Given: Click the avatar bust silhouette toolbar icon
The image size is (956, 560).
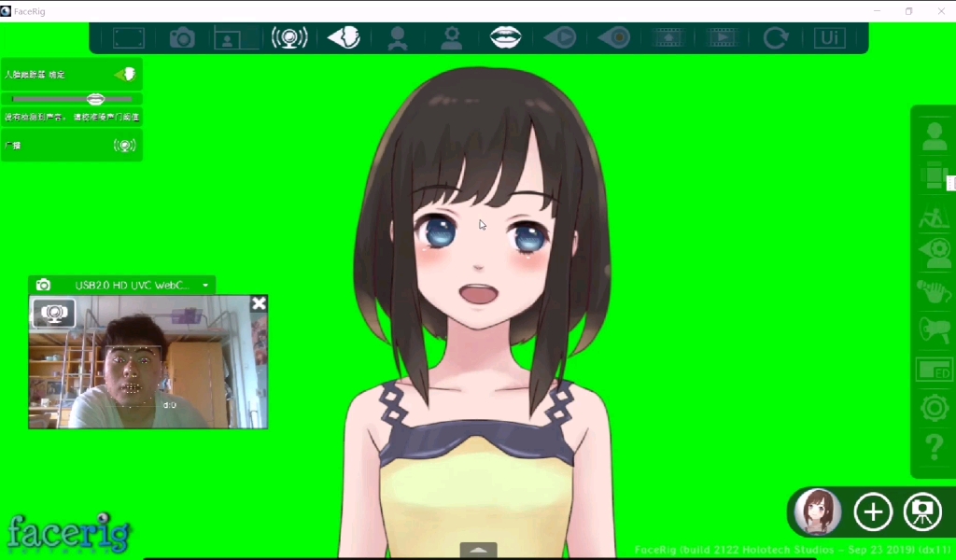Looking at the screenshot, I should point(398,37).
